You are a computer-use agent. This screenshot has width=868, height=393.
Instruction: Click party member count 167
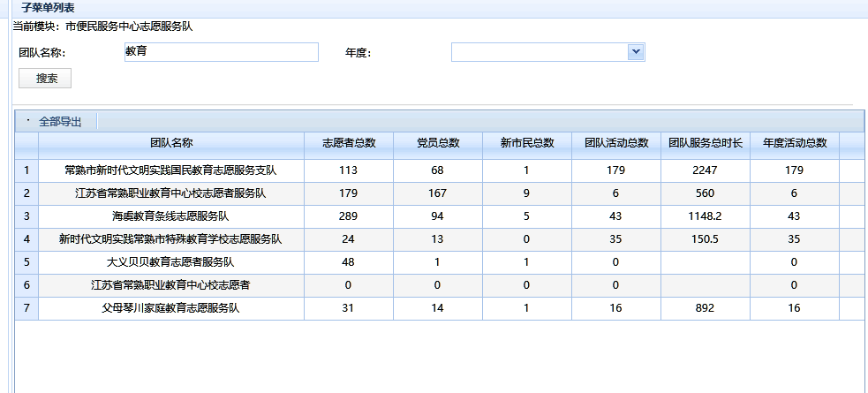437,193
